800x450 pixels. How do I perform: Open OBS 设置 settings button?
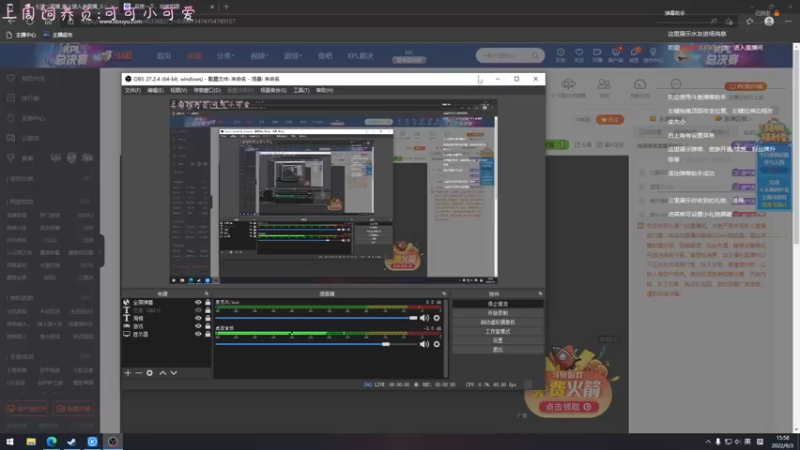click(497, 340)
